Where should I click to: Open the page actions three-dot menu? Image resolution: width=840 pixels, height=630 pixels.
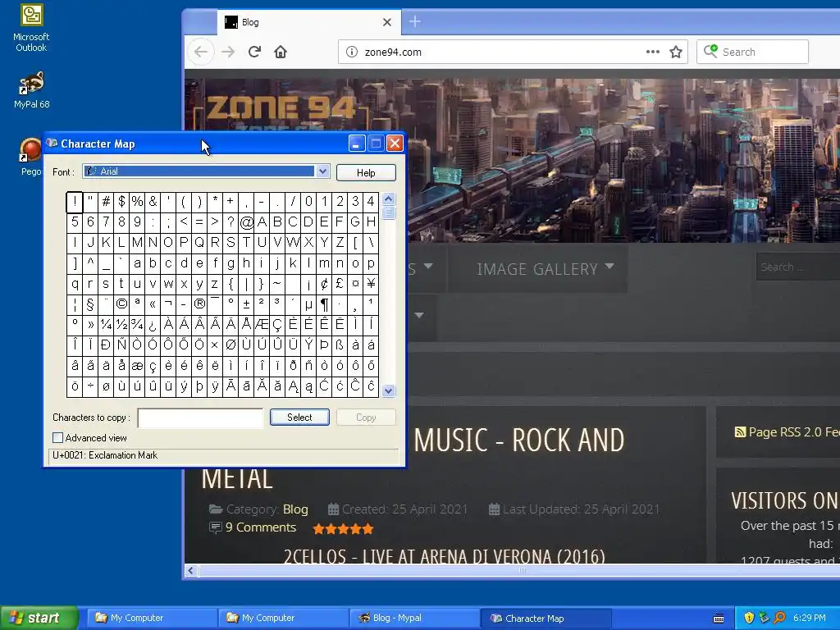652,52
